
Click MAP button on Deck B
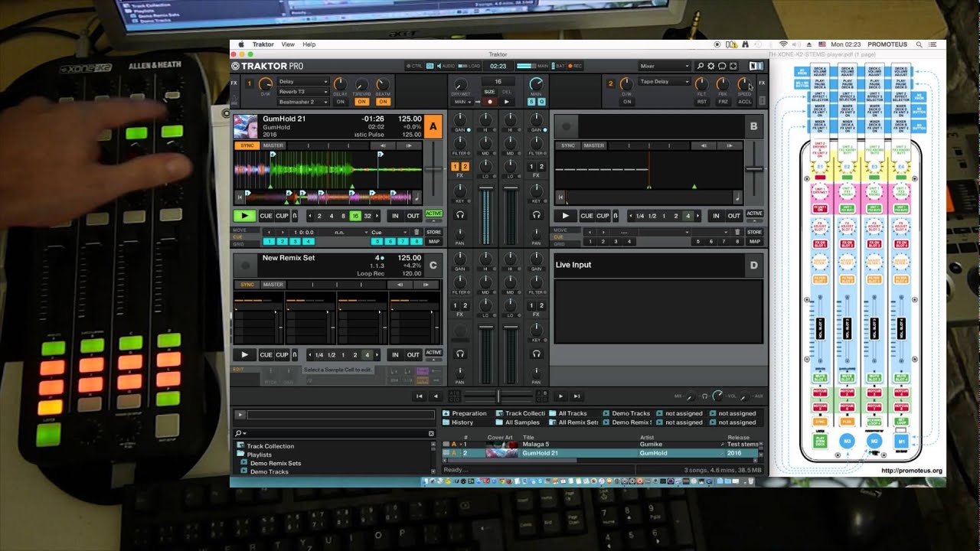point(754,241)
